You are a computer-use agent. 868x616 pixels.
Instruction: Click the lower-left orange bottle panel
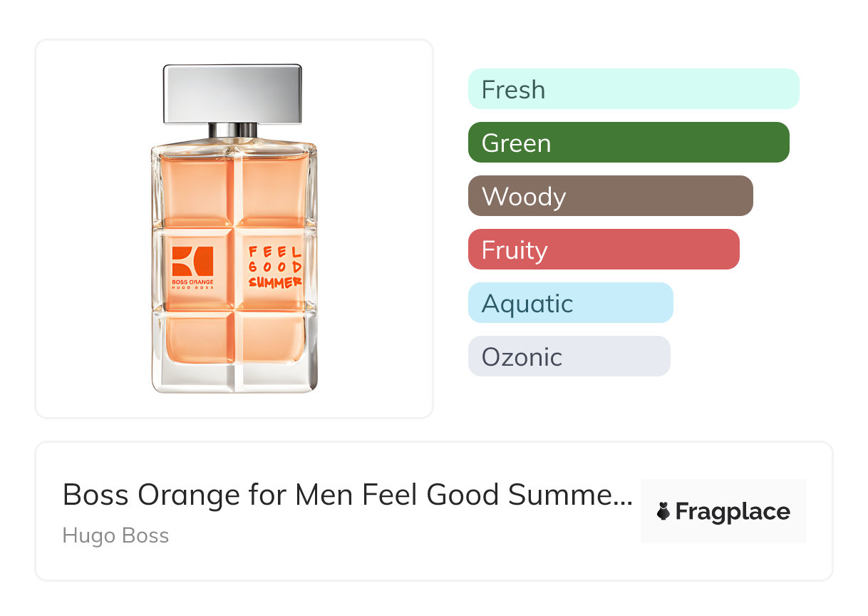point(195,338)
